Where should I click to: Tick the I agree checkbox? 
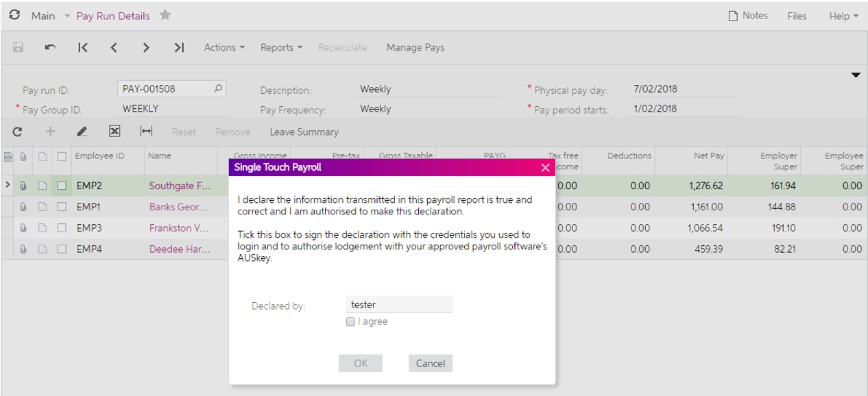pyautogui.click(x=351, y=322)
